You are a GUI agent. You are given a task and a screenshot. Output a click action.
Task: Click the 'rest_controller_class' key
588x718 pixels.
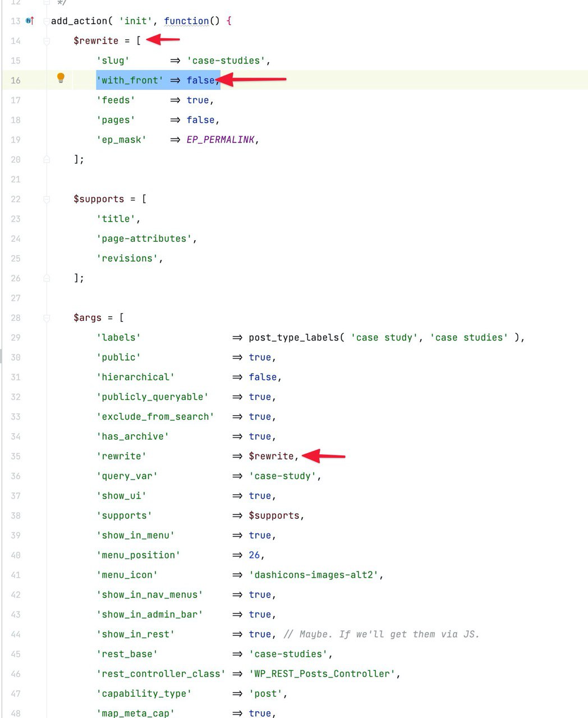161,674
